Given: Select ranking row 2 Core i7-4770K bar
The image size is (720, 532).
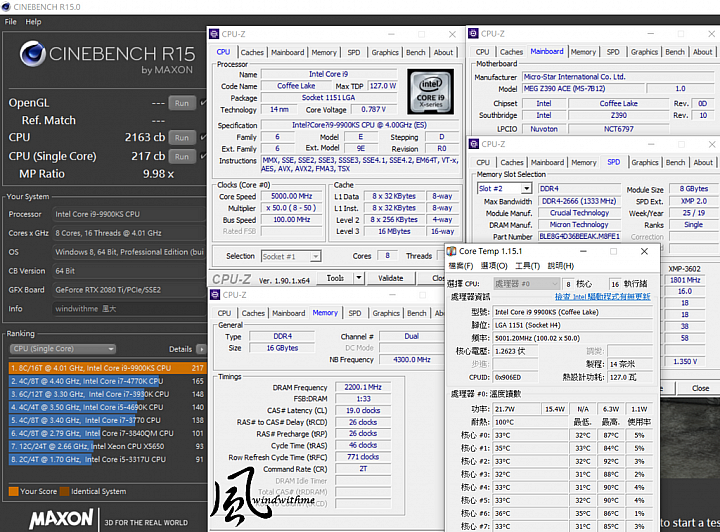Looking at the screenshot, I should (x=107, y=381).
